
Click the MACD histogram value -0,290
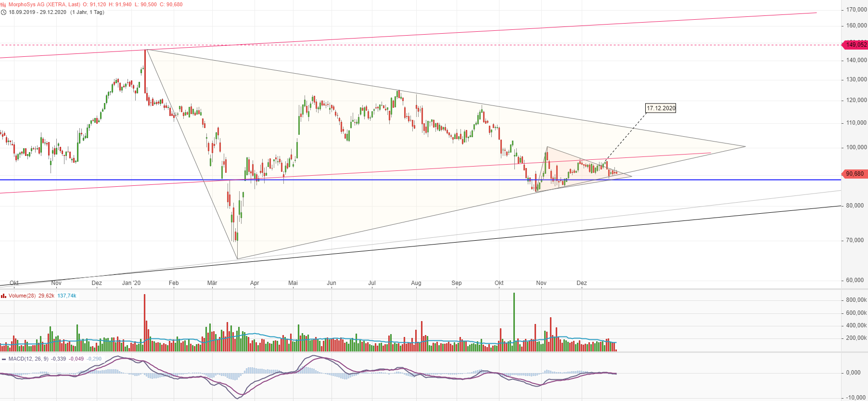pos(94,359)
